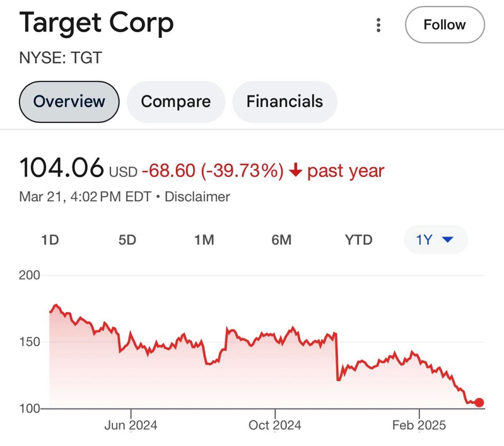Screen dimensions: 504x446
Task: Click the -68.60 (-39.73%) change value
Action: 213,170
